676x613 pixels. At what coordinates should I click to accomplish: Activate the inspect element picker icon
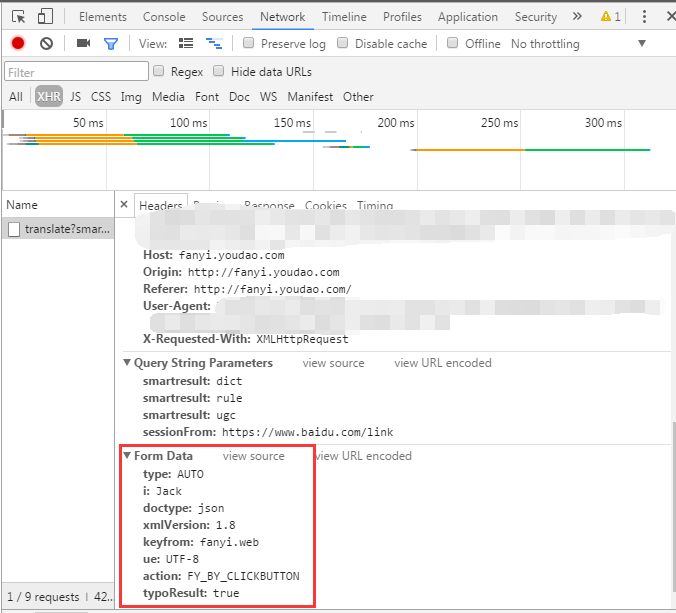19,17
